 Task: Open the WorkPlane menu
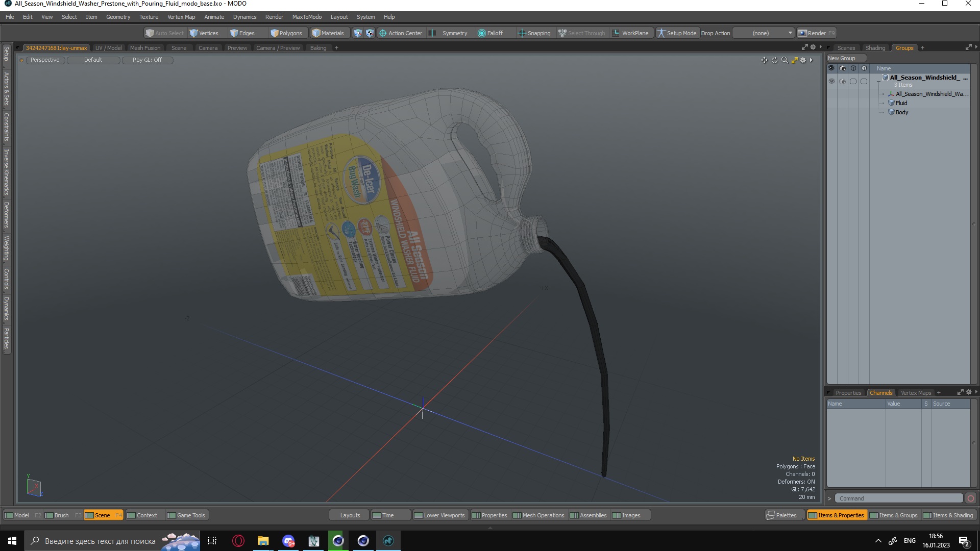pos(631,33)
